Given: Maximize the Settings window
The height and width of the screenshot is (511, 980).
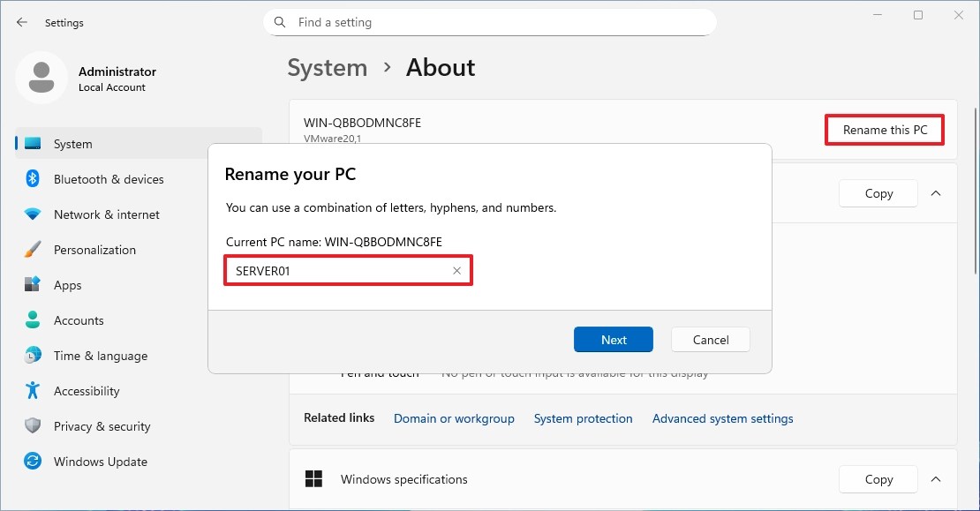Looking at the screenshot, I should tap(918, 15).
